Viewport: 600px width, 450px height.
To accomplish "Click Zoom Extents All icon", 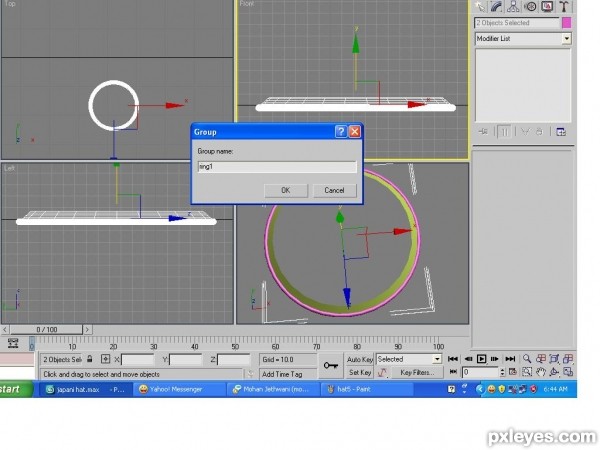I will 568,359.
